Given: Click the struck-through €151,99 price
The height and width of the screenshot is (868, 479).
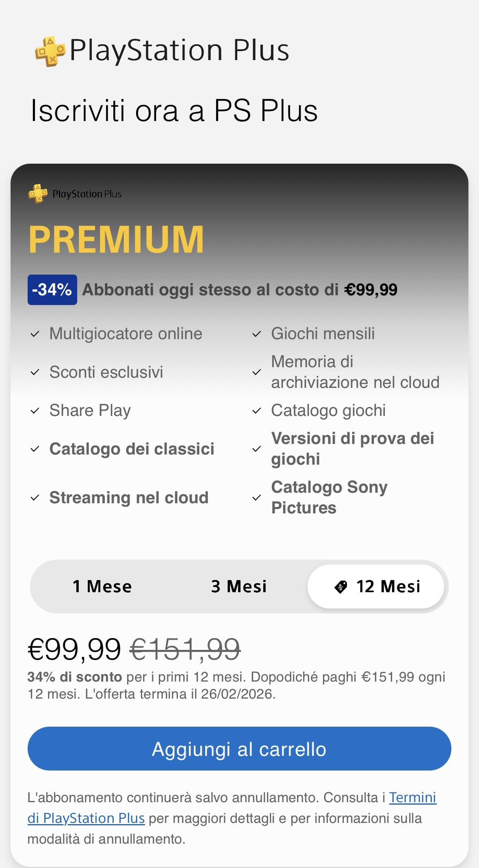Looking at the screenshot, I should [185, 649].
